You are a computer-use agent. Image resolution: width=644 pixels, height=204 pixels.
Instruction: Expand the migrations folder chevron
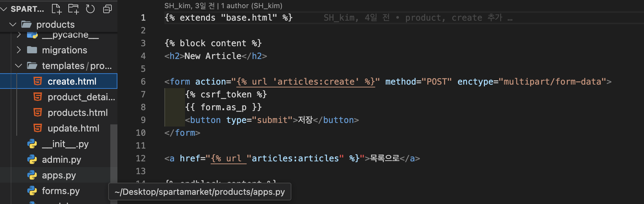(19, 50)
